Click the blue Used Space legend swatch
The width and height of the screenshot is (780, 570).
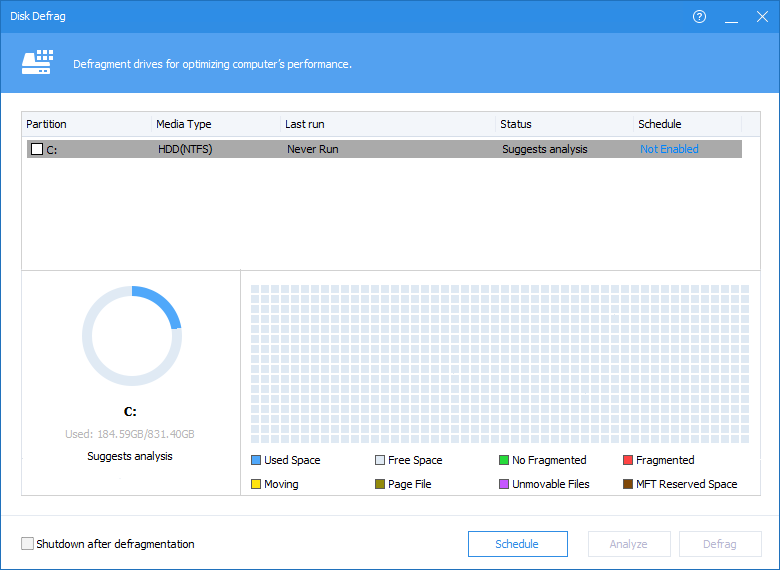(256, 460)
